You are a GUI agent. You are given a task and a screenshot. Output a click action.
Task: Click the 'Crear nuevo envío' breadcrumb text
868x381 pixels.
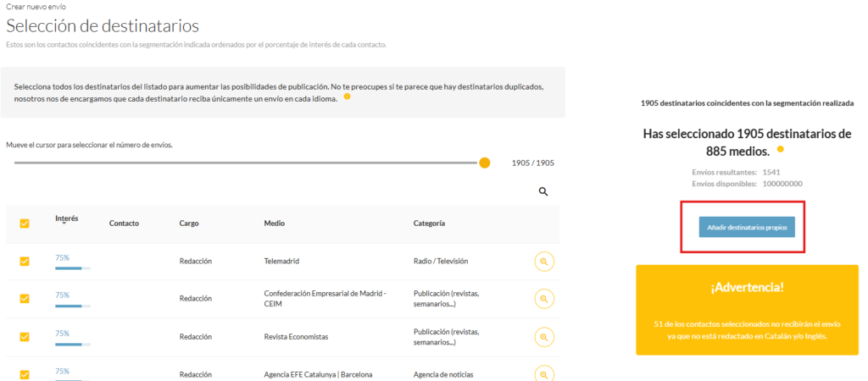point(36,7)
